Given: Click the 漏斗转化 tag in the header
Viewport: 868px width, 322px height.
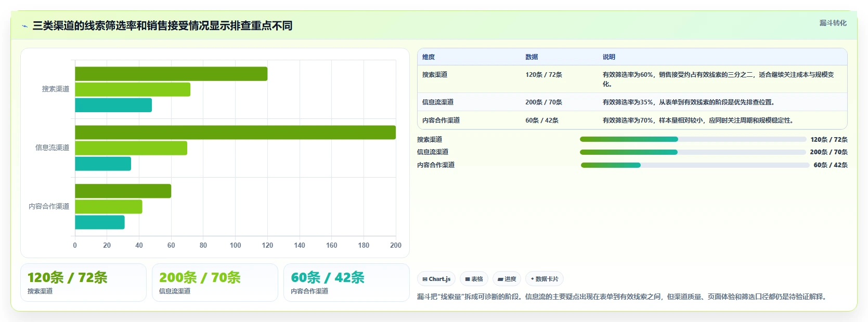Looking at the screenshot, I should 833,23.
